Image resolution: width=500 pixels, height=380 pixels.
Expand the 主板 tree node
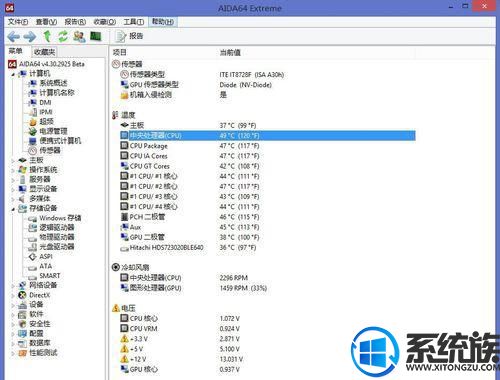coord(13,160)
